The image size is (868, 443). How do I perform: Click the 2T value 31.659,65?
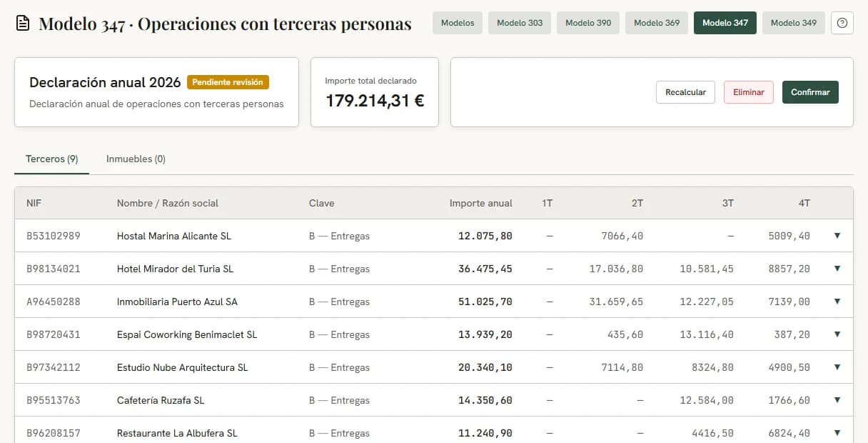pos(616,302)
